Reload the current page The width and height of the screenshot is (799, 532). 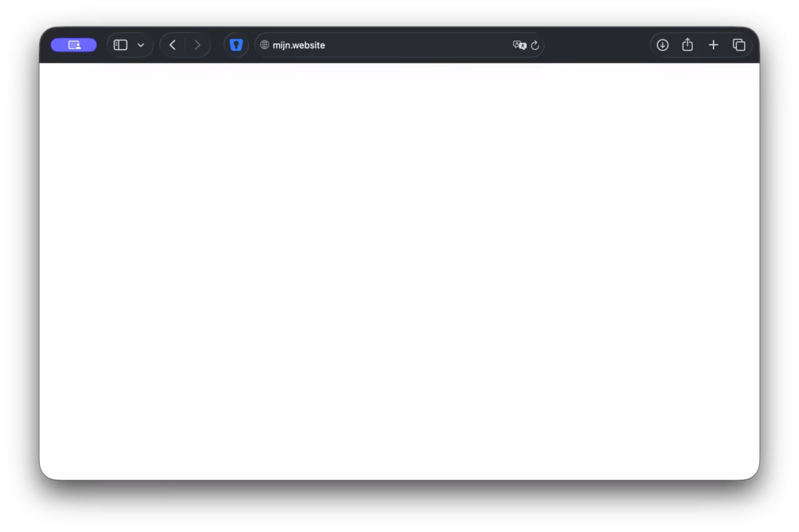(x=535, y=45)
